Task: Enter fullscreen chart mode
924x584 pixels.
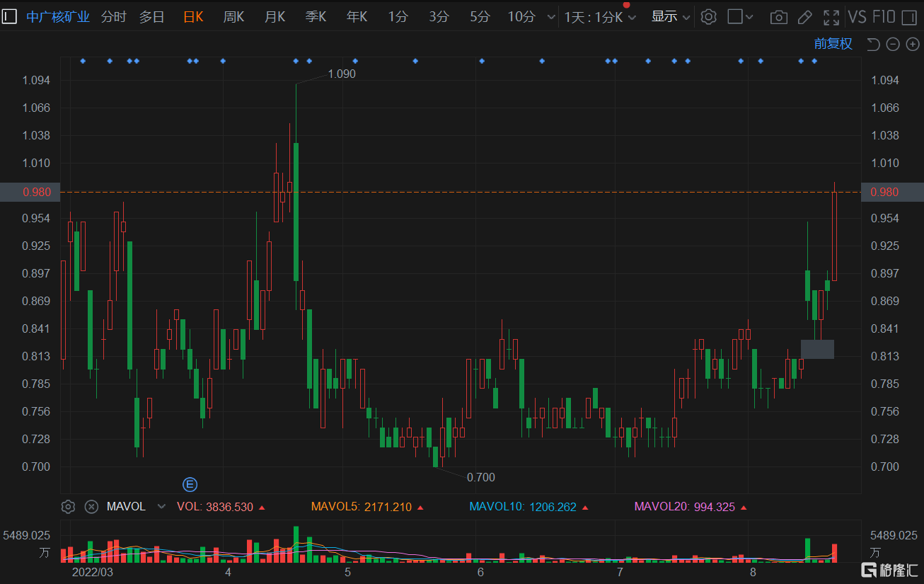Action: point(831,17)
